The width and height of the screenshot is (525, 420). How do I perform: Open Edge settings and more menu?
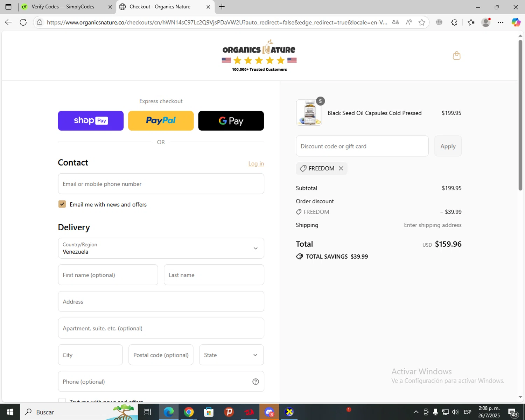(x=500, y=22)
